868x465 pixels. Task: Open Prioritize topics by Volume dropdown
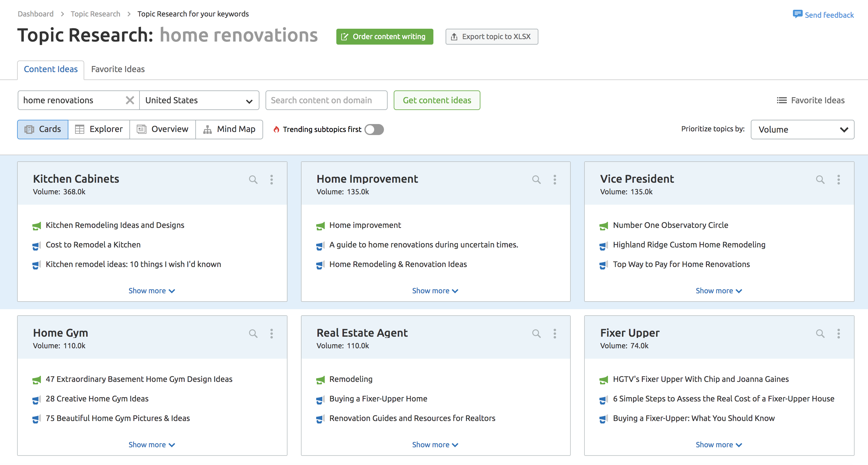click(x=802, y=130)
